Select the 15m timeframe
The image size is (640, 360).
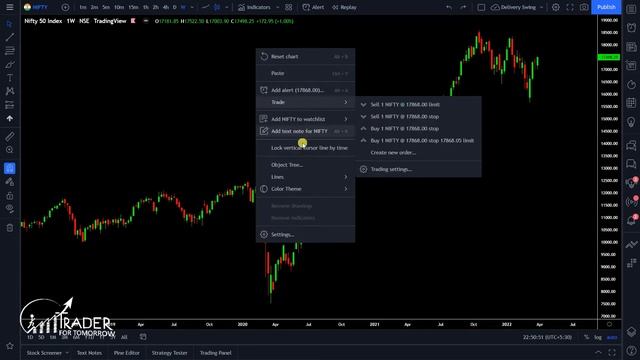click(x=133, y=7)
